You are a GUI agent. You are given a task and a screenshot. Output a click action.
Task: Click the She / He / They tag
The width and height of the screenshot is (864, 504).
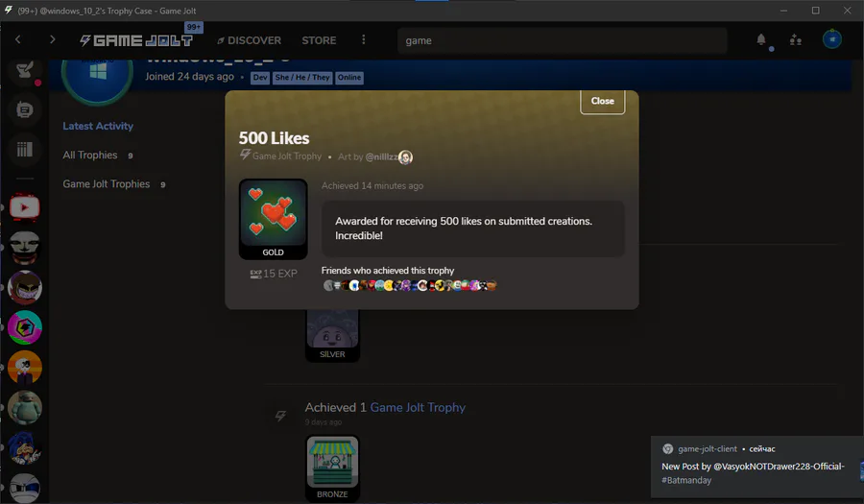(302, 78)
